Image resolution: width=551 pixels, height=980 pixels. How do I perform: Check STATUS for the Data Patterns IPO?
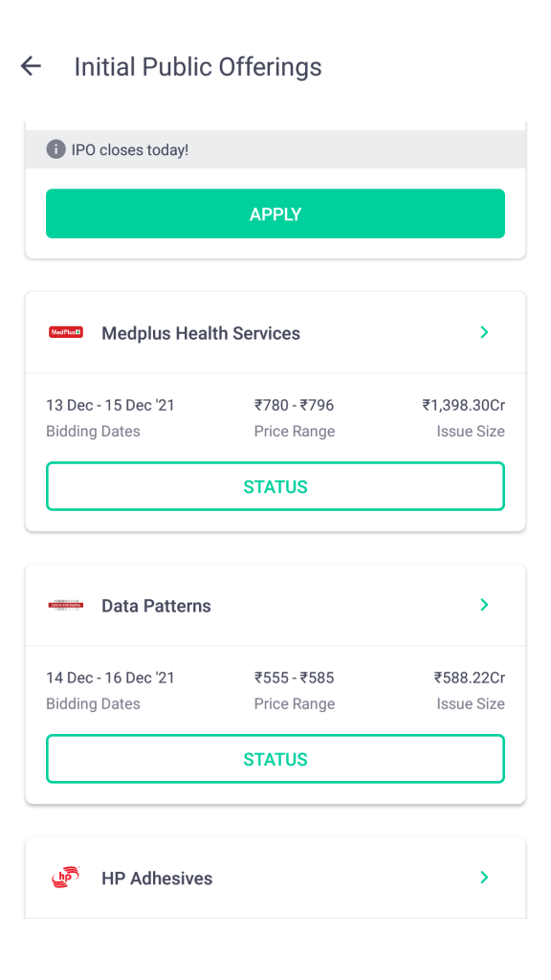[x=275, y=758]
